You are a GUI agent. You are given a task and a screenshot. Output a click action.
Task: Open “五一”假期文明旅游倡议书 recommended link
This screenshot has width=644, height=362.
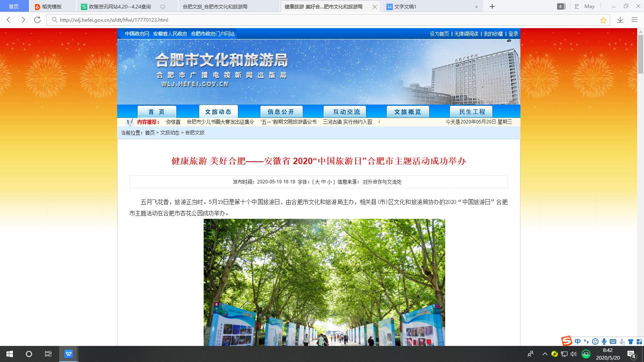point(288,122)
